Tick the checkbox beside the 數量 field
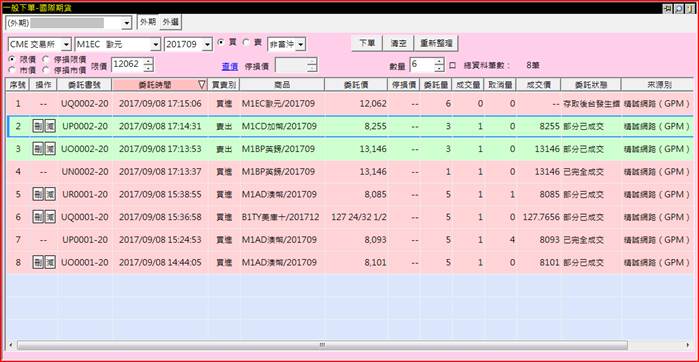This screenshot has height=362, width=699. pyautogui.click(x=452, y=65)
